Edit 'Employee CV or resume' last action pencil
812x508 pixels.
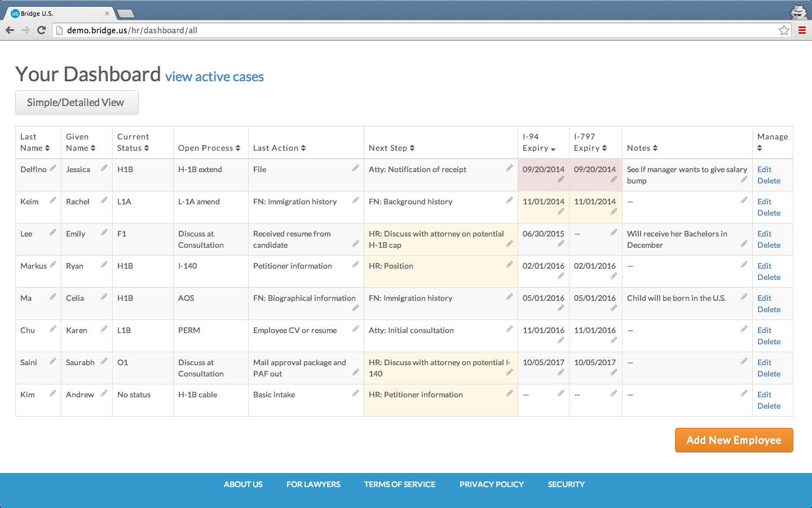(355, 329)
